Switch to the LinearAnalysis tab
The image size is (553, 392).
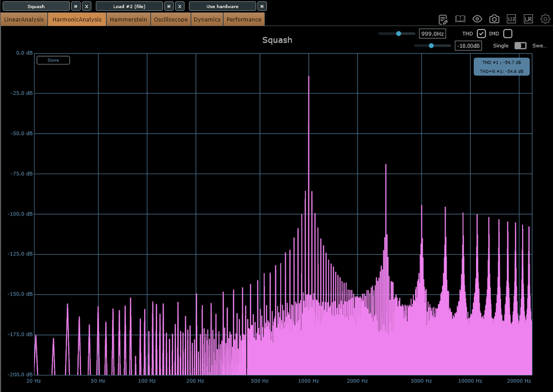click(x=24, y=19)
